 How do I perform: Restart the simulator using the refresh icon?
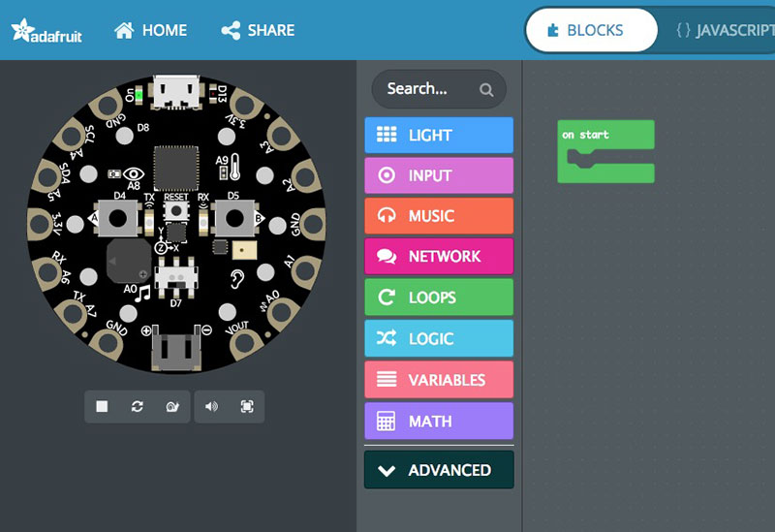138,407
